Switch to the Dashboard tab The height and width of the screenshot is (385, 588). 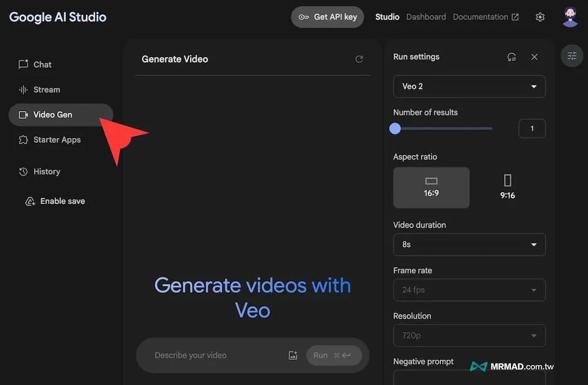click(426, 17)
